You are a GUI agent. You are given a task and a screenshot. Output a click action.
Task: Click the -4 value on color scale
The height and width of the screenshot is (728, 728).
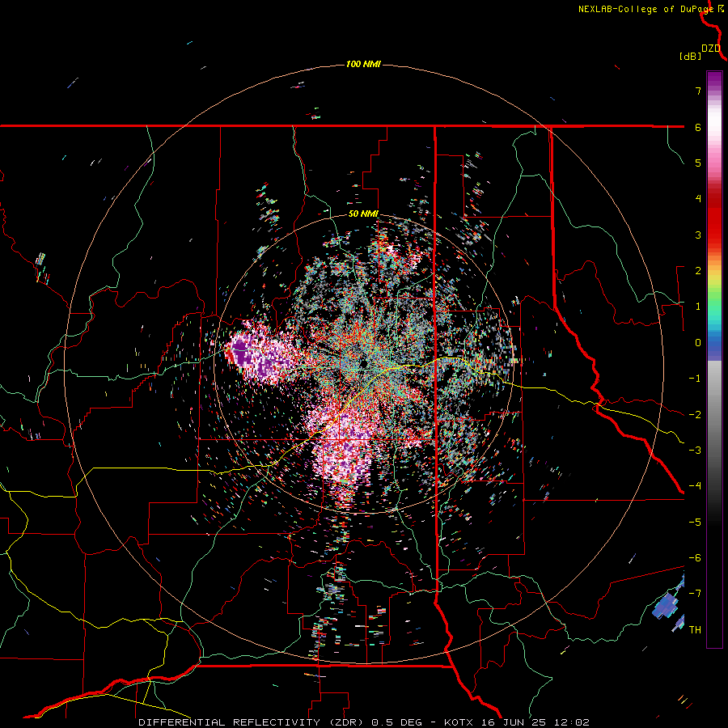tap(695, 486)
